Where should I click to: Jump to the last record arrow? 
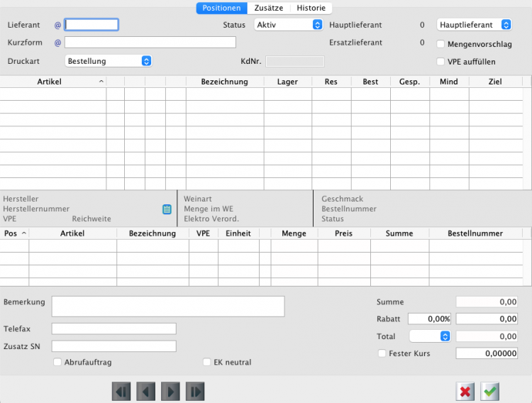[195, 392]
